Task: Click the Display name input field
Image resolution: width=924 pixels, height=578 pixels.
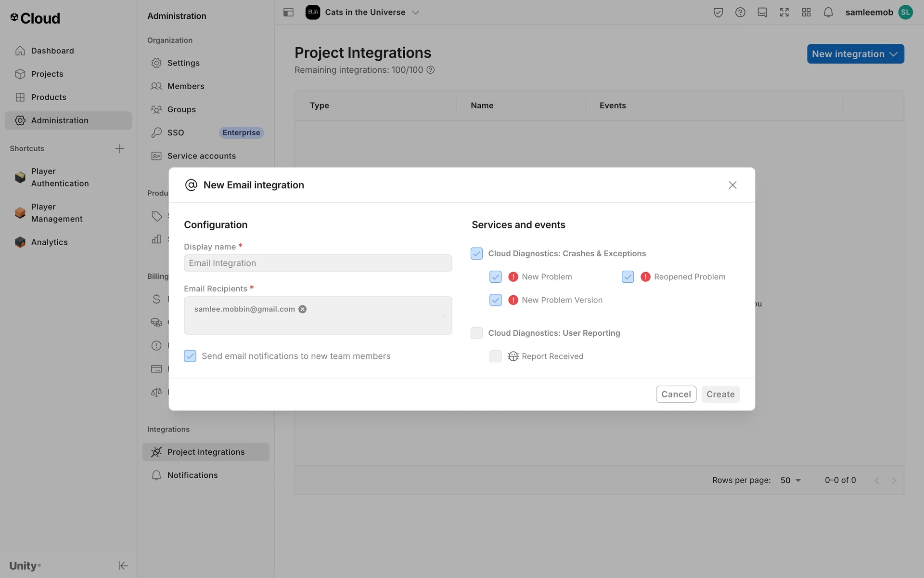Action: coord(318,263)
